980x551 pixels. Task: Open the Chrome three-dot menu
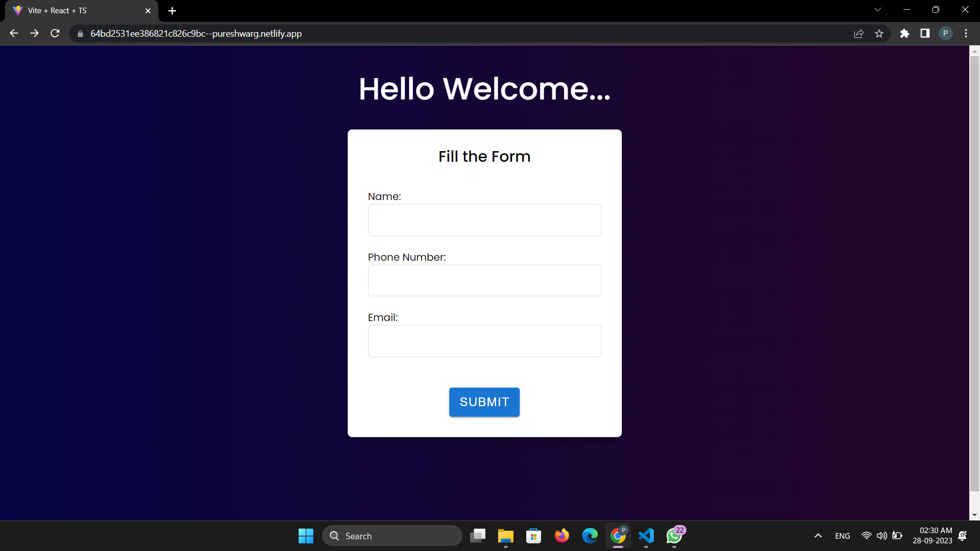pos(966,33)
